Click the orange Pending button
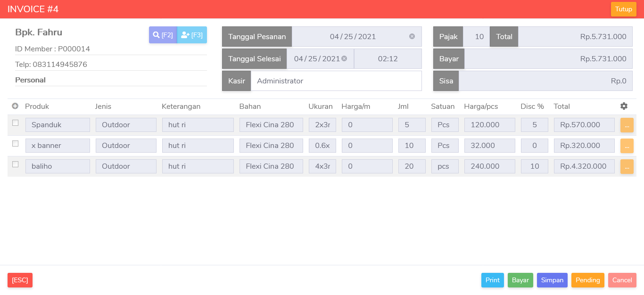Viewport: 644px width, 295px height. pos(588,280)
